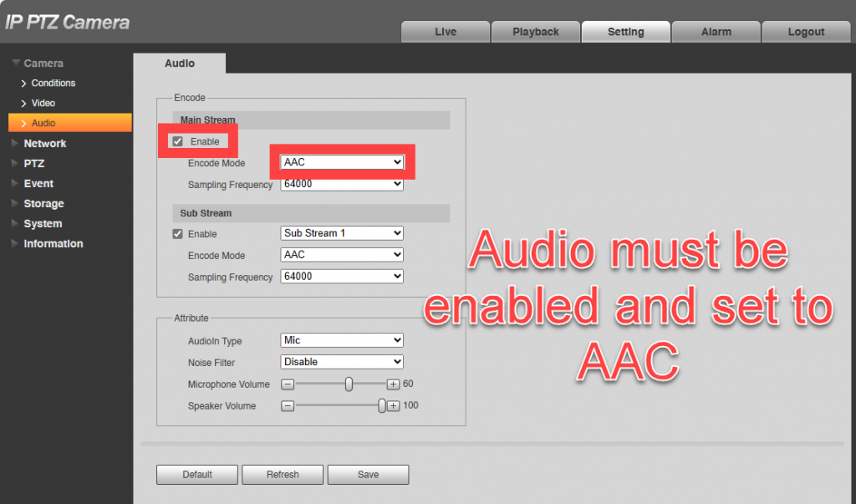
Task: Click the Speaker Volume minus icon
Action: pyautogui.click(x=288, y=406)
